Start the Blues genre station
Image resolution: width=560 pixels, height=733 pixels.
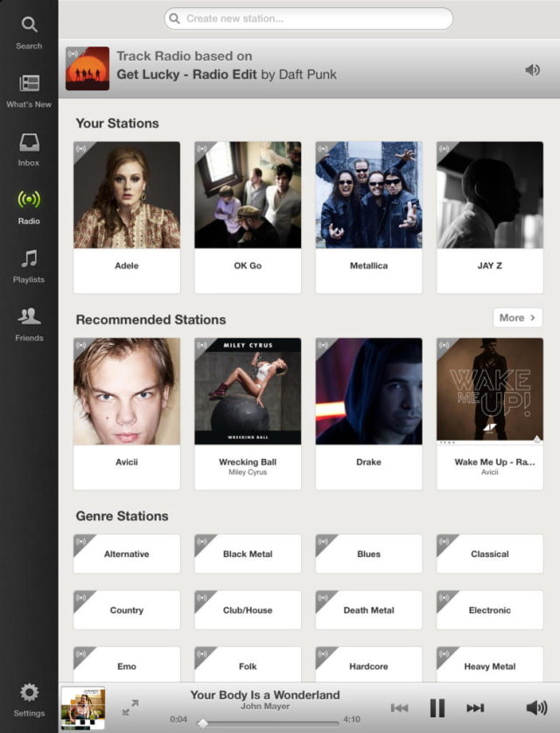click(368, 554)
